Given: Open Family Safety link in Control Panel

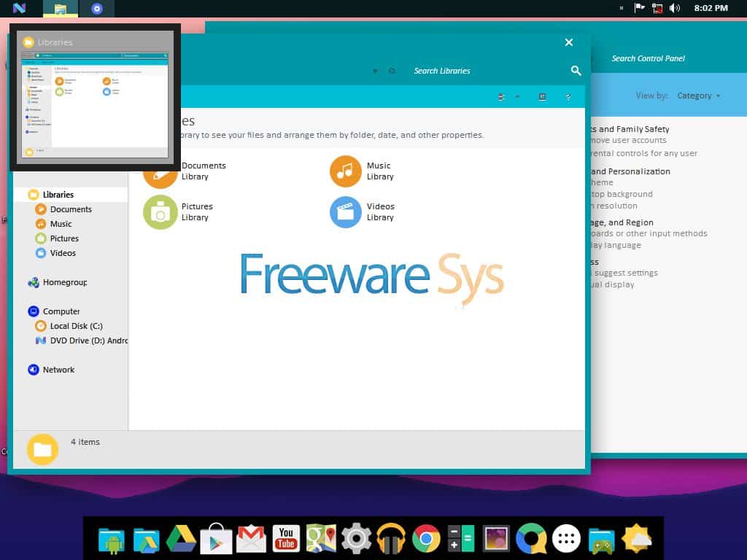Looking at the screenshot, I should (630, 129).
